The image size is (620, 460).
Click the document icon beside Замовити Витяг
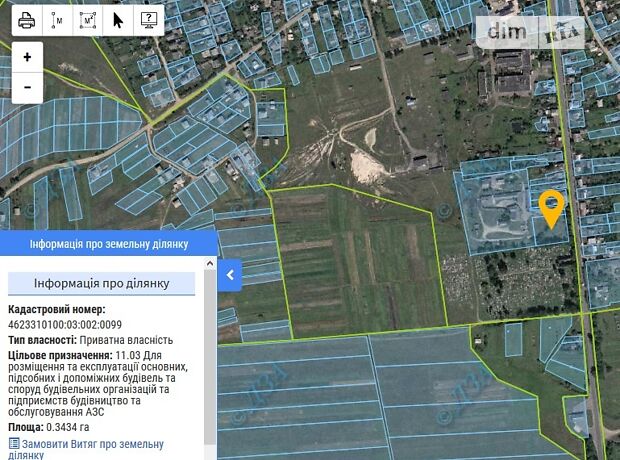tap(14, 443)
